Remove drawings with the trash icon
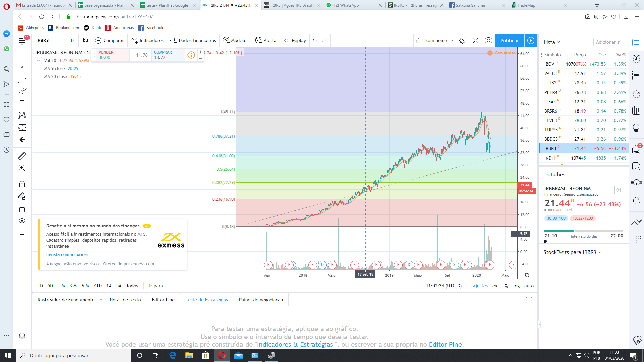The width and height of the screenshot is (644, 362). pos(22,237)
